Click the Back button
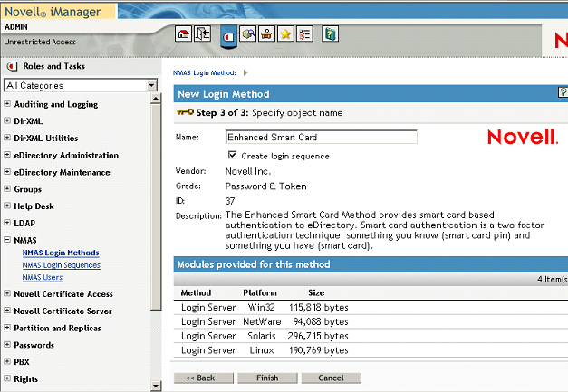The image size is (568, 392). [x=200, y=378]
